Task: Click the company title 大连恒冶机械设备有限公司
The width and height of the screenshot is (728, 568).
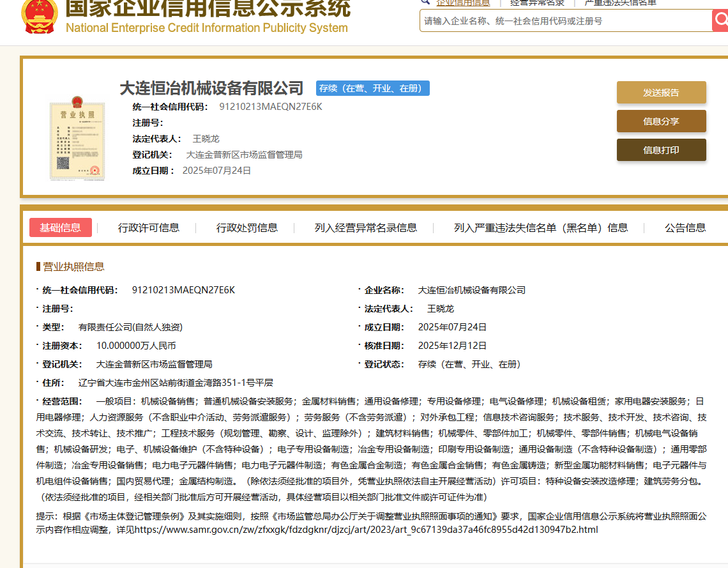Action: coord(212,88)
